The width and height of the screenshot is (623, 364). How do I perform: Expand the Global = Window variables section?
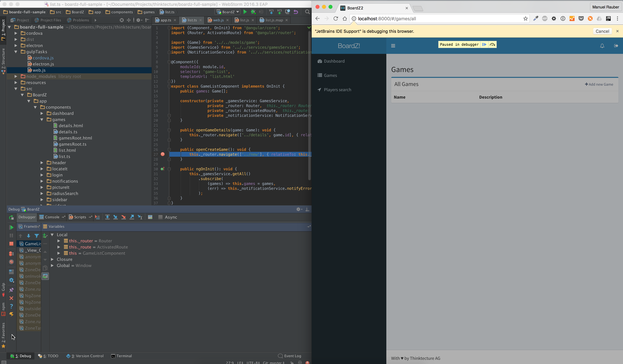pyautogui.click(x=52, y=266)
